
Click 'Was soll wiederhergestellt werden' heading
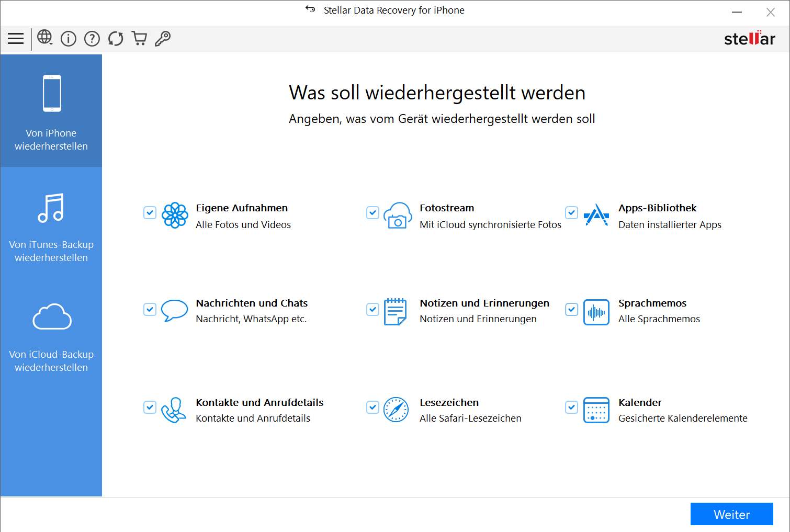(x=437, y=93)
